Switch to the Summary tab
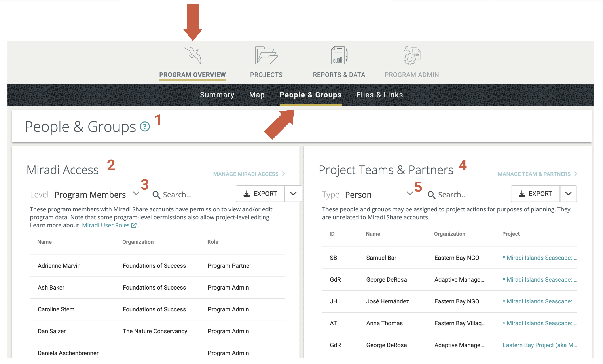The image size is (603, 364). point(217,95)
